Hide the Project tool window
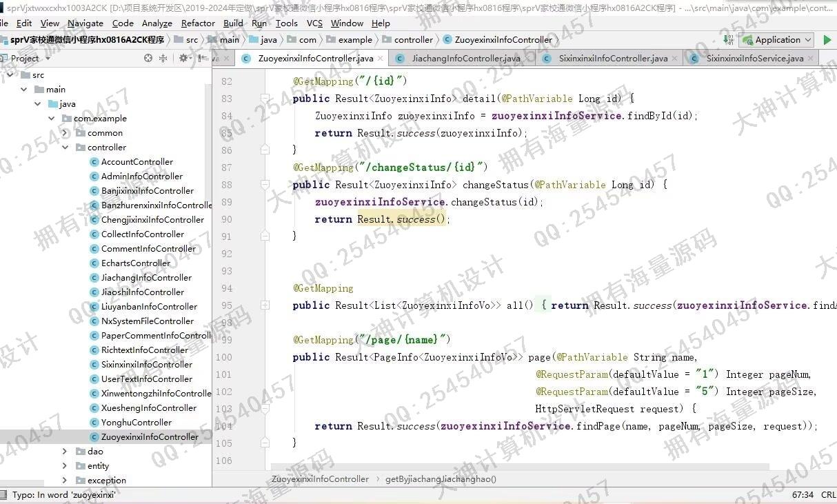 [x=204, y=59]
